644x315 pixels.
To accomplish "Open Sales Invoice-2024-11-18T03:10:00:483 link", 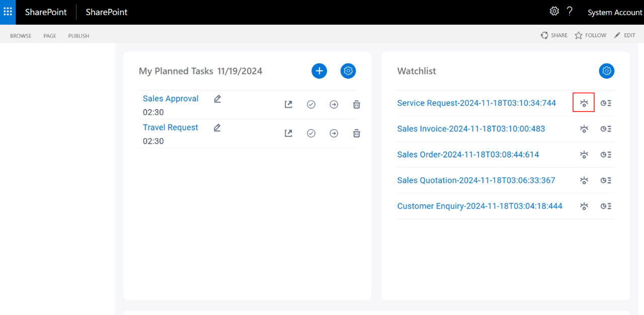I will (471, 129).
